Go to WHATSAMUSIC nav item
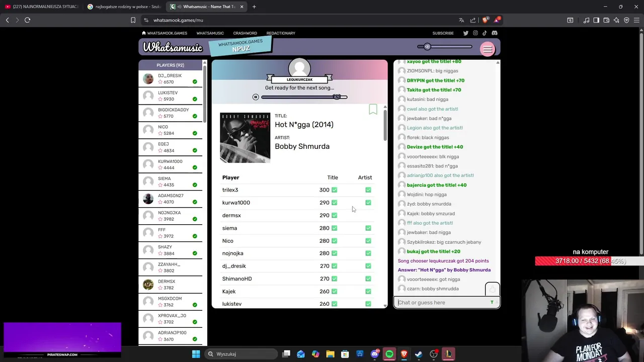Screen dimensions: 644x362 pos(210,33)
